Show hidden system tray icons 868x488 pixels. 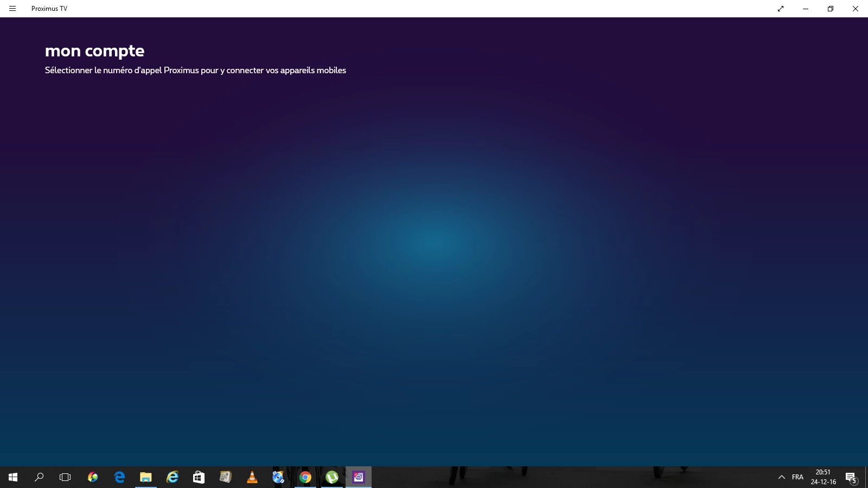[x=782, y=477]
